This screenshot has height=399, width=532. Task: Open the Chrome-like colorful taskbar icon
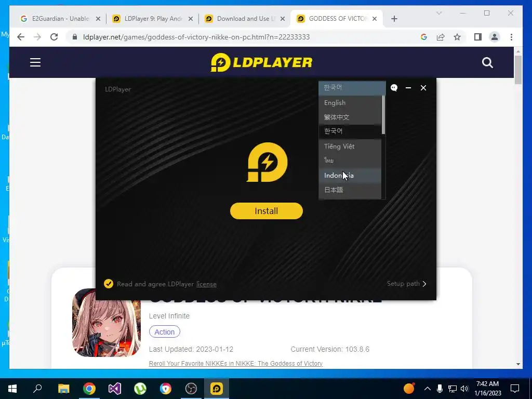166,389
